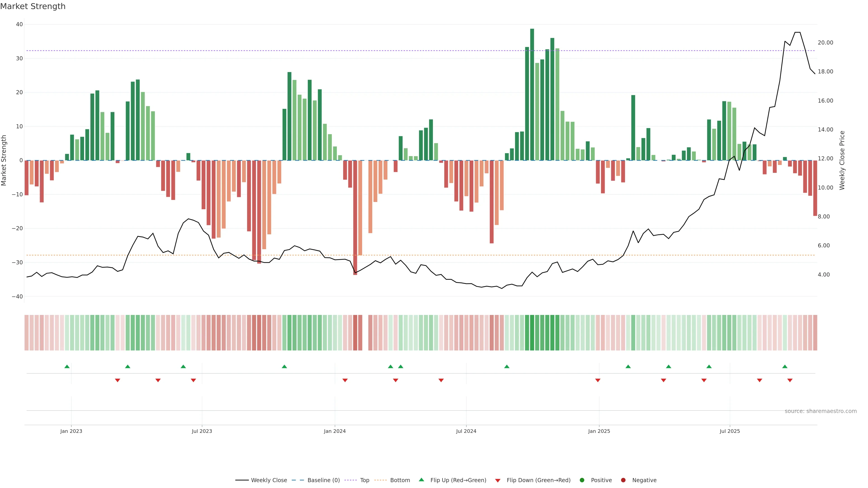The image size is (868, 488).
Task: Click last flip-down red triangle marker
Action: pyautogui.click(x=790, y=380)
